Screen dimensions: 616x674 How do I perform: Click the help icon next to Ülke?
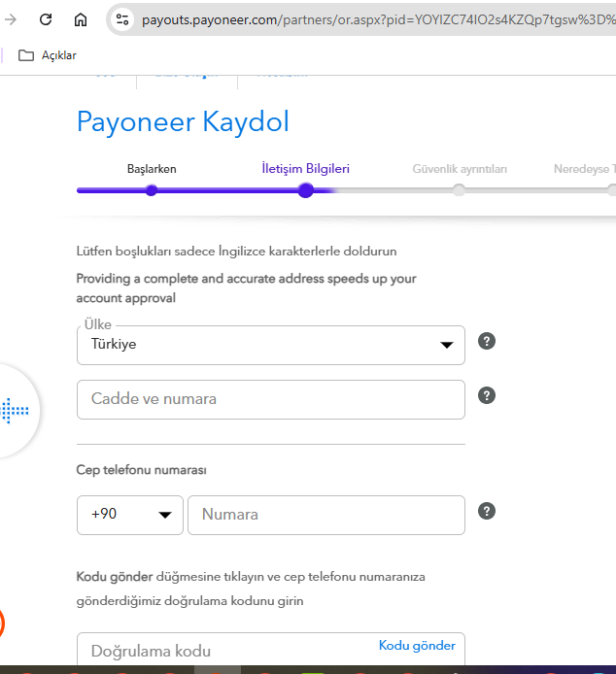click(x=487, y=341)
